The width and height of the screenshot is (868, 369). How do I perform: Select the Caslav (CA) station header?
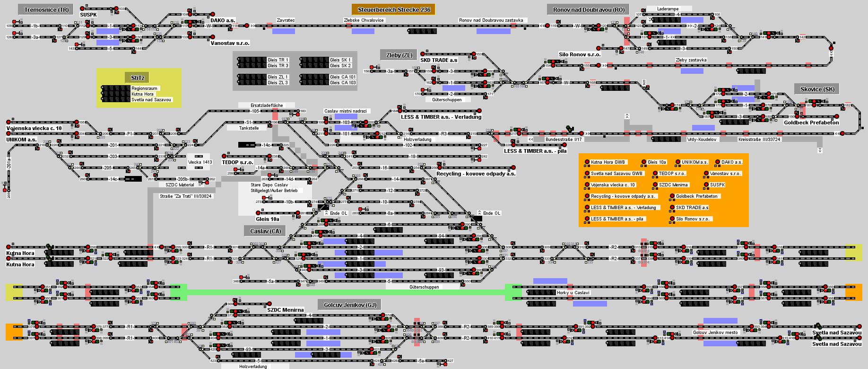click(x=265, y=231)
